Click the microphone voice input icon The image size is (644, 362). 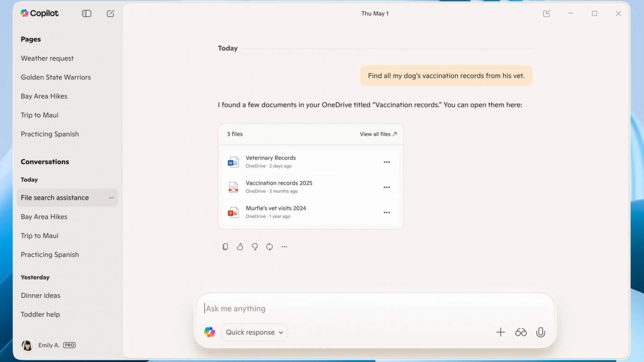coord(540,332)
